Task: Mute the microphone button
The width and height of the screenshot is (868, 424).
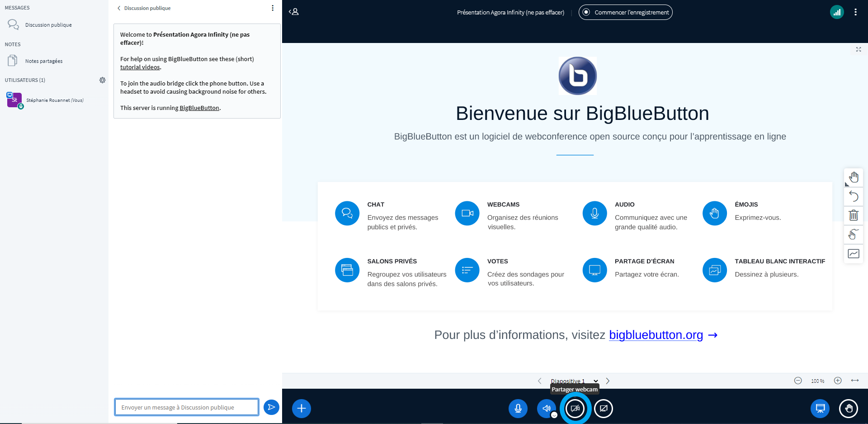Action: (x=518, y=409)
